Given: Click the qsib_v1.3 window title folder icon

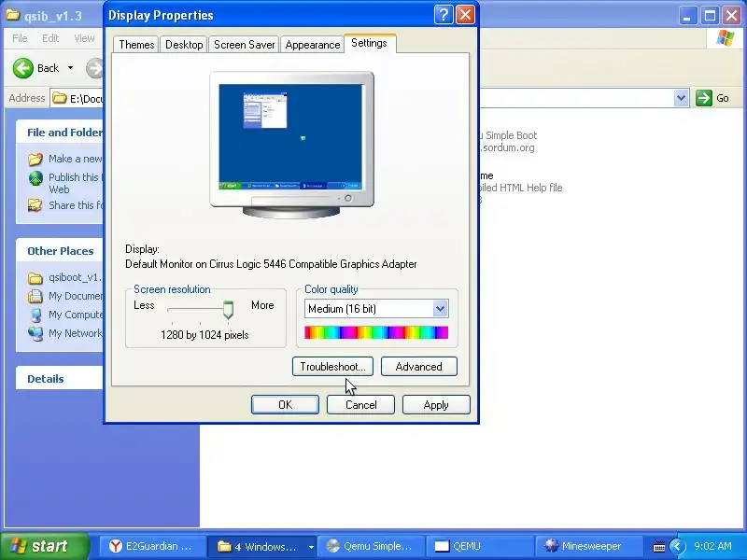Looking at the screenshot, I should pos(12,15).
